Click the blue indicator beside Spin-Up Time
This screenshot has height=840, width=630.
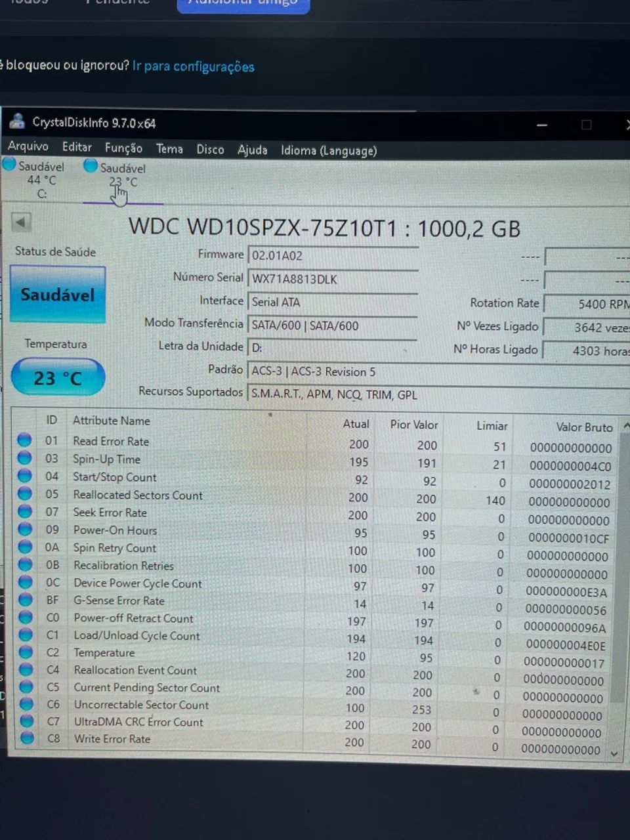click(x=24, y=457)
